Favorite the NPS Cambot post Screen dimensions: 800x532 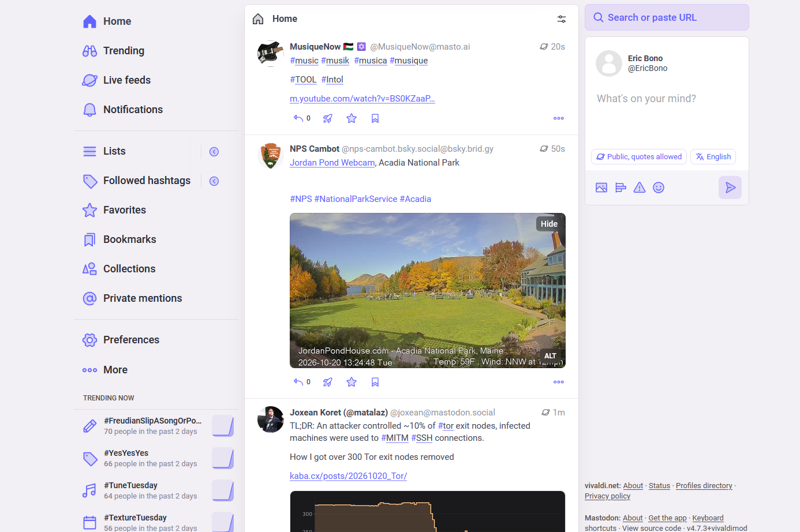coord(352,382)
